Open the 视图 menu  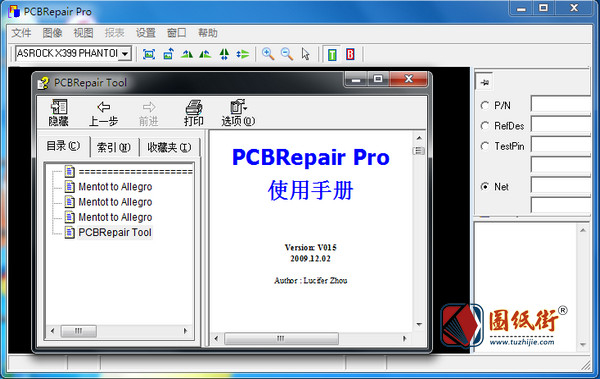(x=83, y=33)
